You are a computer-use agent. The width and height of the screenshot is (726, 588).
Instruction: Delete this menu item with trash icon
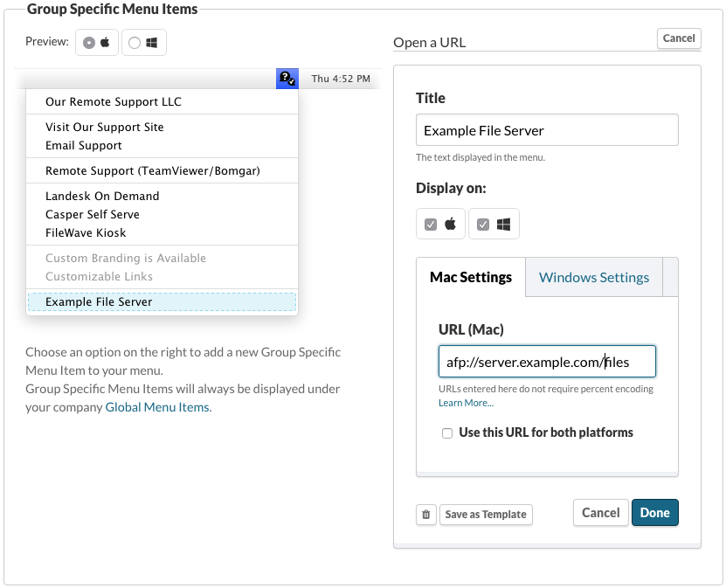[426, 515]
